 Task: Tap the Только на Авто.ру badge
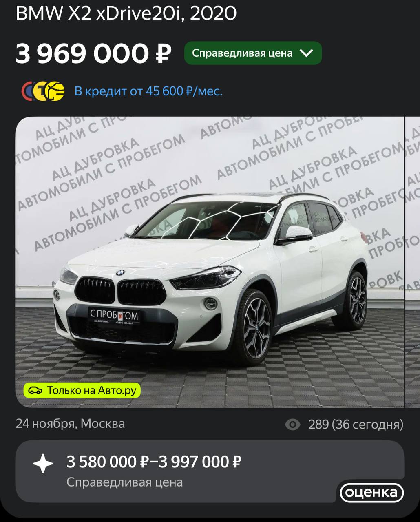coord(82,390)
